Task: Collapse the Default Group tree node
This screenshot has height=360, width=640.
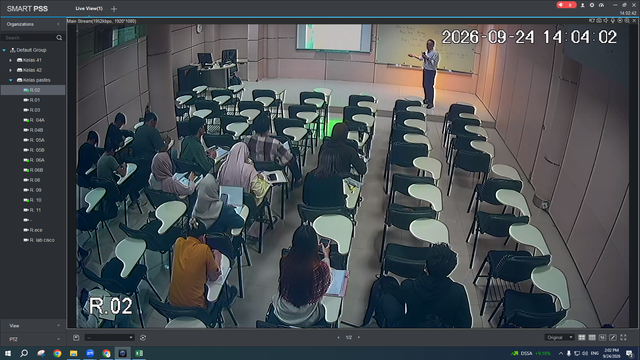Action: coord(4,50)
